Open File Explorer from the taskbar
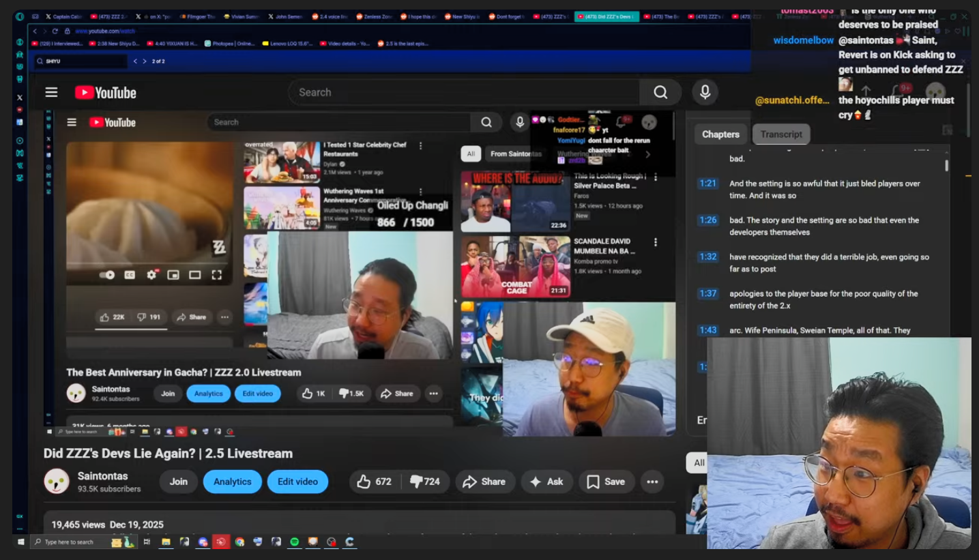Screen dimensions: 979x560 click(166, 542)
